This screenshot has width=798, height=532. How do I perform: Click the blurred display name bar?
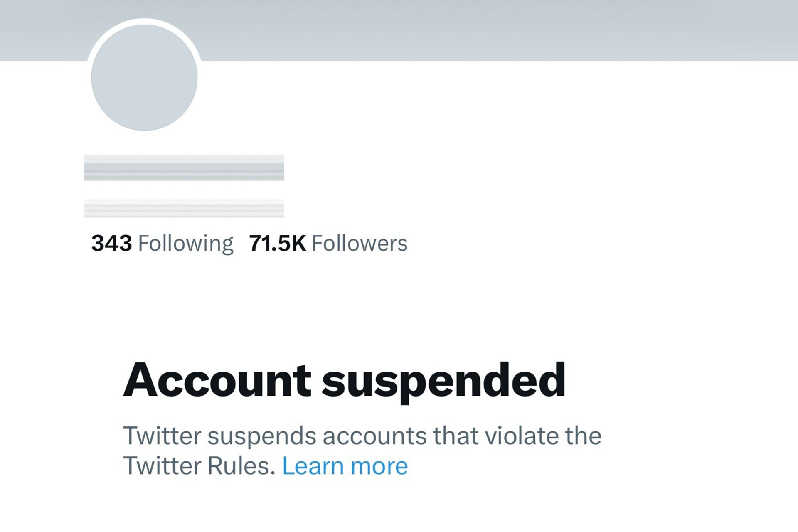coord(184,168)
